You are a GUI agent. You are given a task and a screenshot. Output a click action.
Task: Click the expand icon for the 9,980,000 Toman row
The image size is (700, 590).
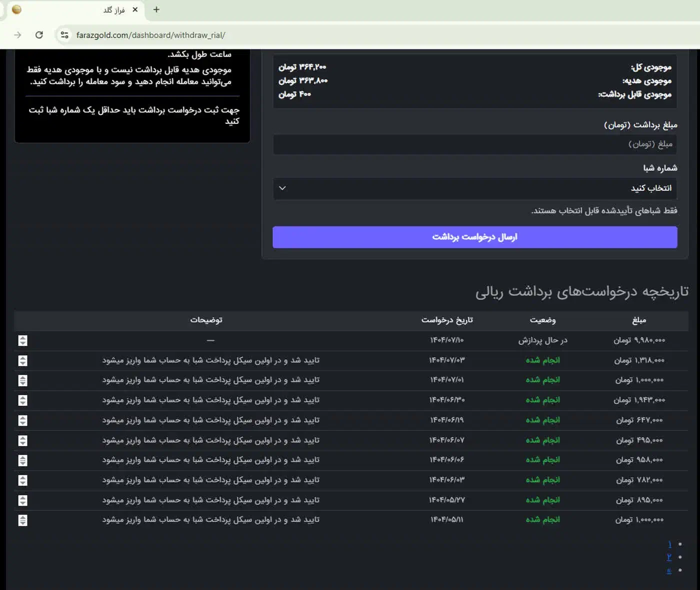22,341
